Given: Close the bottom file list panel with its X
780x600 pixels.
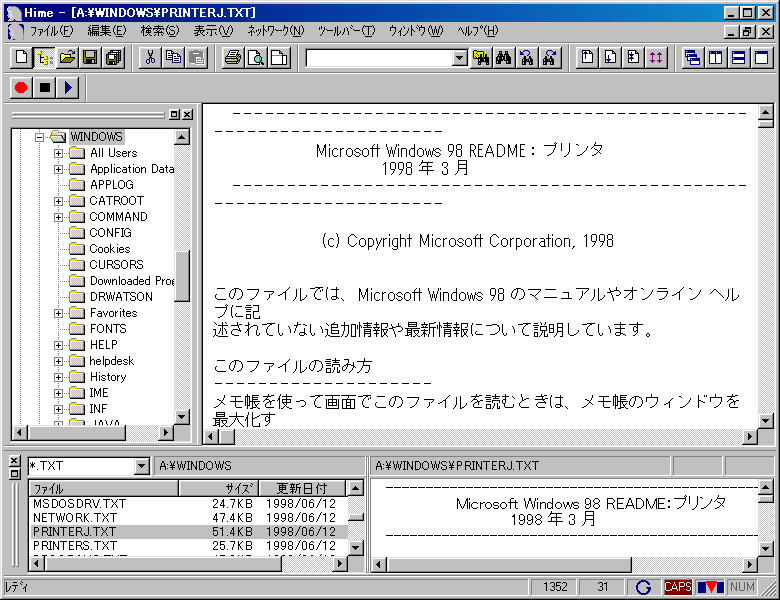Looking at the screenshot, I should 15,461.
